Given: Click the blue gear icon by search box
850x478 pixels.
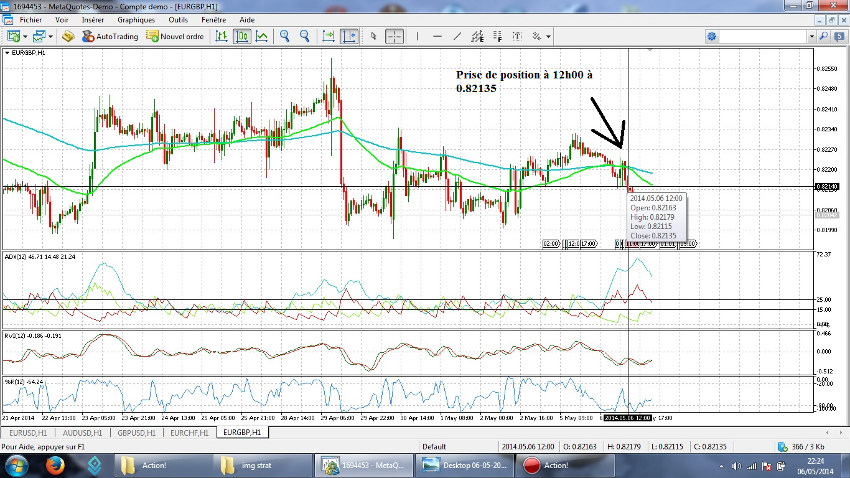Looking at the screenshot, I should [712, 36].
